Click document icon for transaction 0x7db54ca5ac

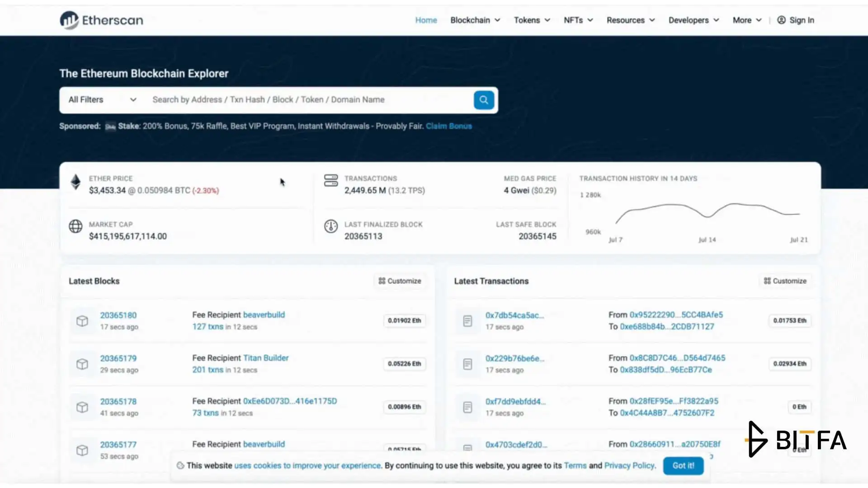pyautogui.click(x=467, y=321)
